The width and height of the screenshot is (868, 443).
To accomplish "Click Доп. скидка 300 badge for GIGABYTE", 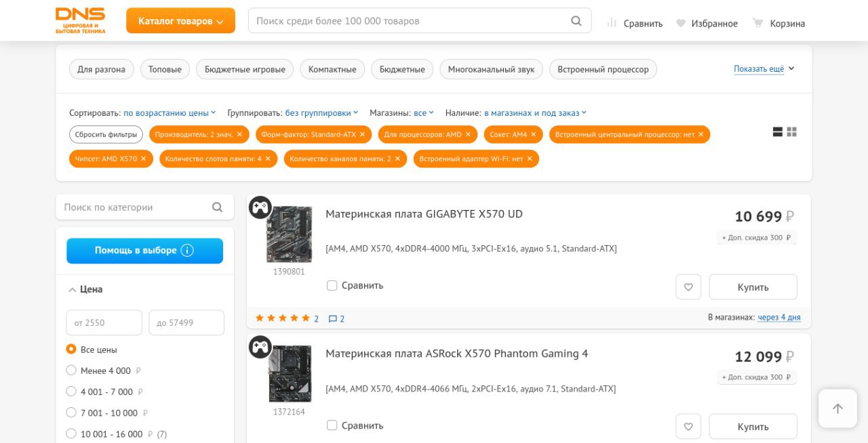I will coord(757,238).
